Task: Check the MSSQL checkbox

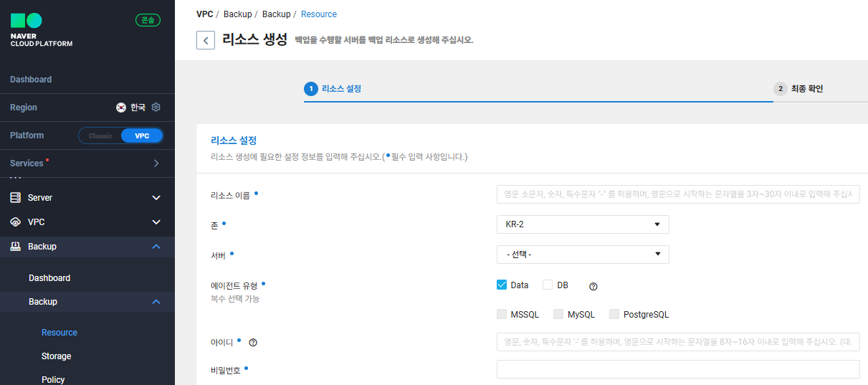Action: [502, 314]
